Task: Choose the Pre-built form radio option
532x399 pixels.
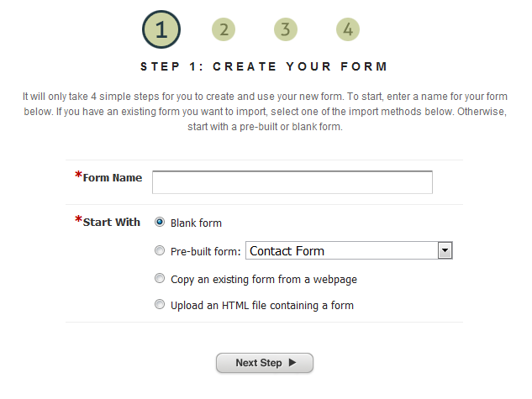Action: point(160,250)
